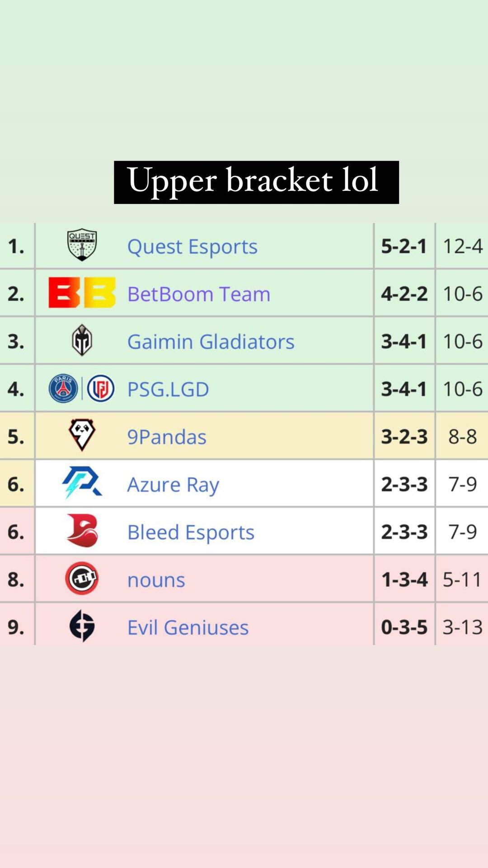Open the Bleed Esports team link
This screenshot has width=488, height=868.
[191, 533]
